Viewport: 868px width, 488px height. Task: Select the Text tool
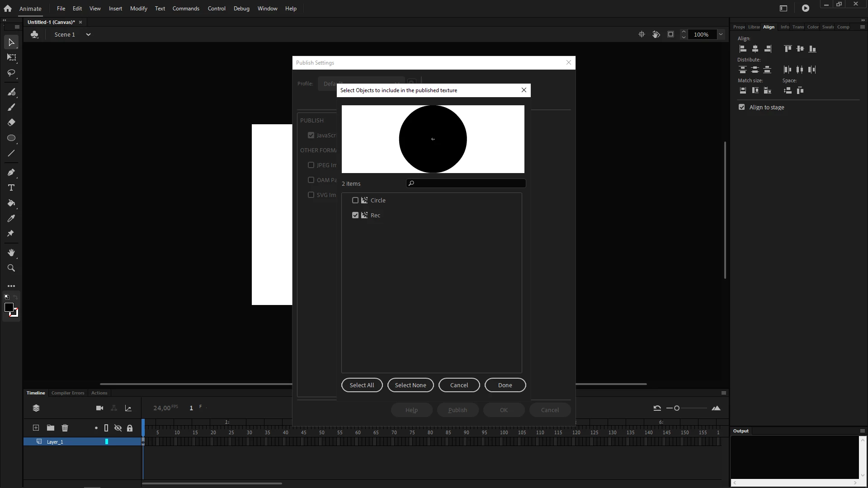(11, 188)
